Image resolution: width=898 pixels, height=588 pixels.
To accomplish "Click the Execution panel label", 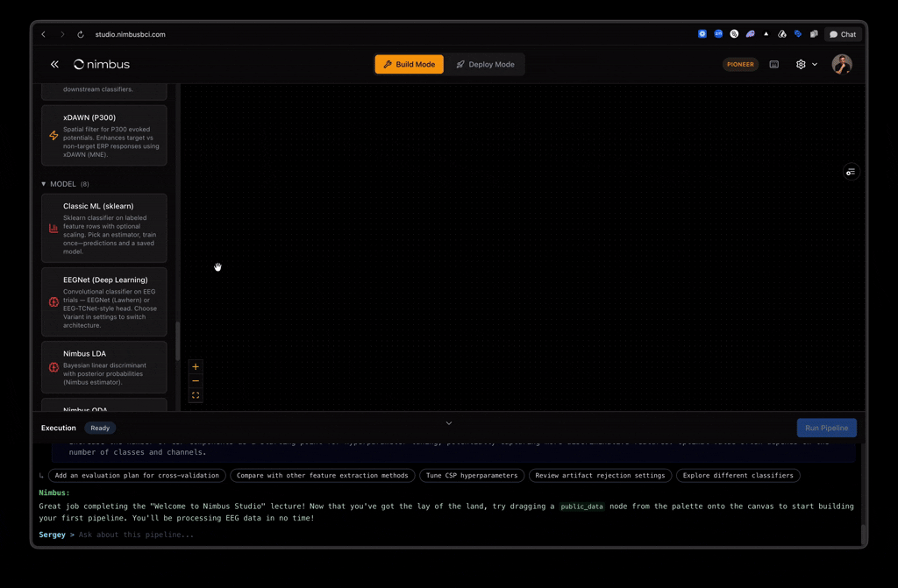I will pos(59,428).
